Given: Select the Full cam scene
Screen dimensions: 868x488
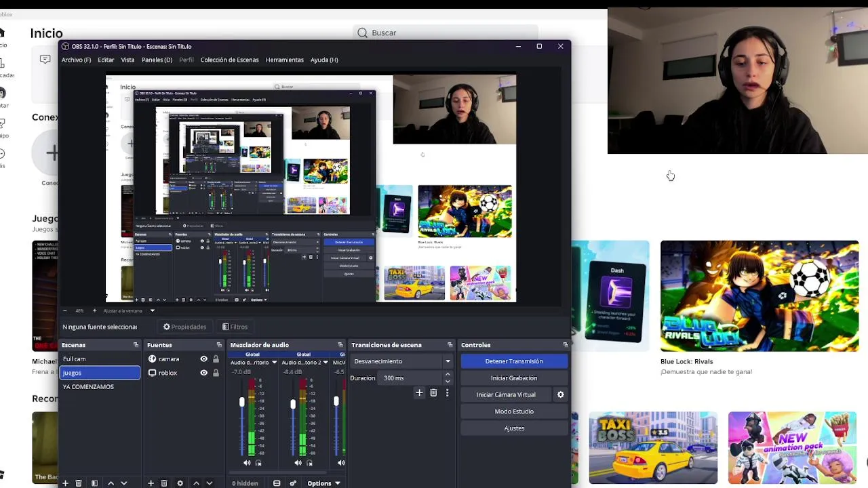Looking at the screenshot, I should click(100, 359).
